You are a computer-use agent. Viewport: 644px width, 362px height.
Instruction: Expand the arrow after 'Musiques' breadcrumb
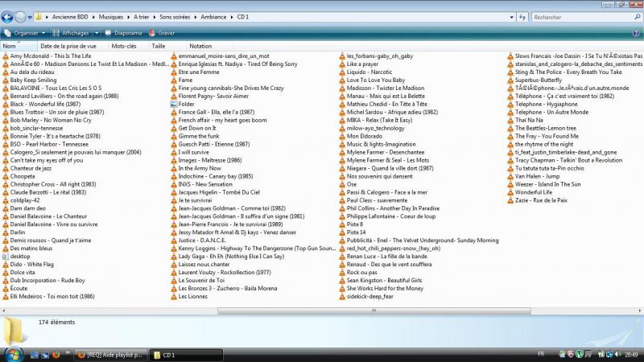[x=128, y=17]
